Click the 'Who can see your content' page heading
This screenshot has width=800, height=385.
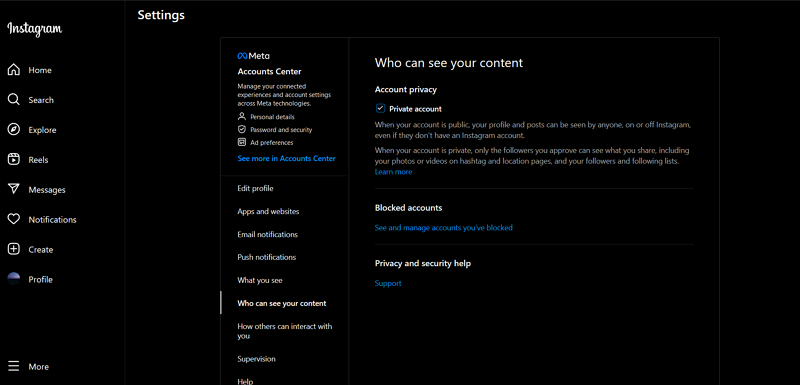[449, 63]
